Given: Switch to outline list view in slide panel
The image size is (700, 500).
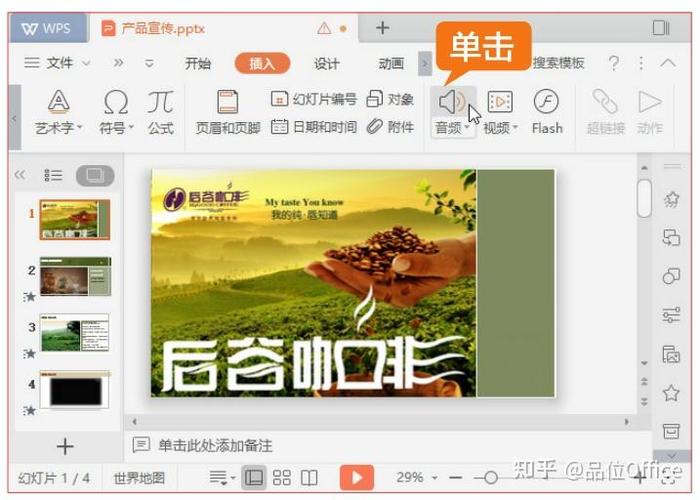Looking at the screenshot, I should (53, 175).
